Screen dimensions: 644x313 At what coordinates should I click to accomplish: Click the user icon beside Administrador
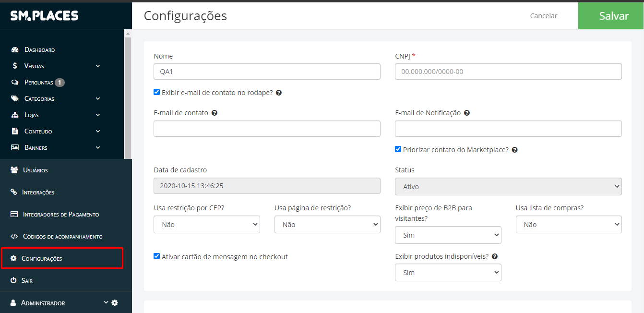tap(13, 303)
